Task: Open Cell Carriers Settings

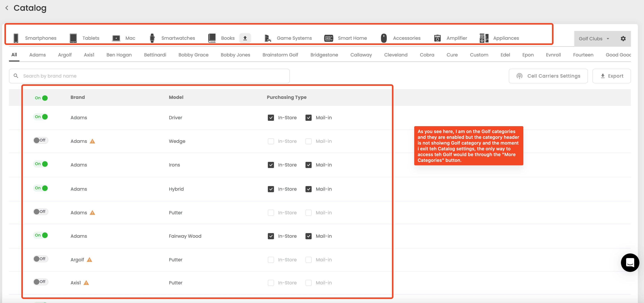Action: click(548, 76)
